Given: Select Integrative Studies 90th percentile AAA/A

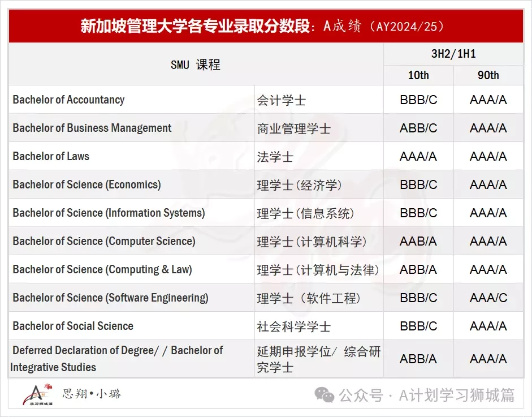Looking at the screenshot, I should [488, 359].
